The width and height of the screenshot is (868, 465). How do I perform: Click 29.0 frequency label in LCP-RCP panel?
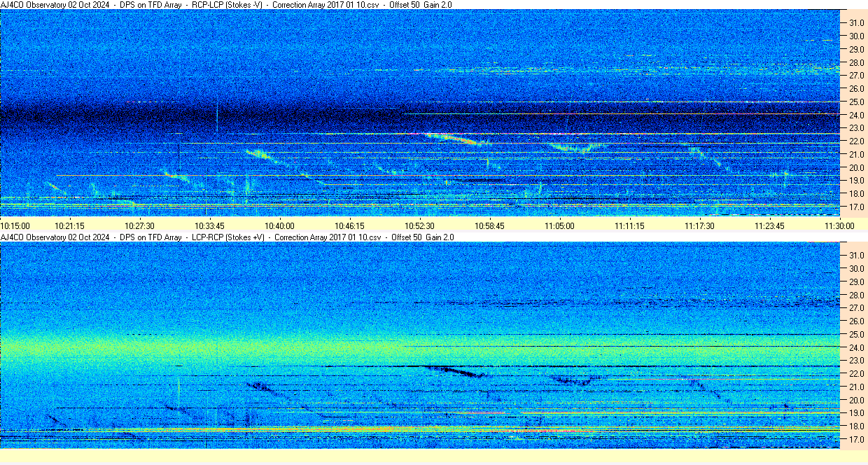pos(857,281)
